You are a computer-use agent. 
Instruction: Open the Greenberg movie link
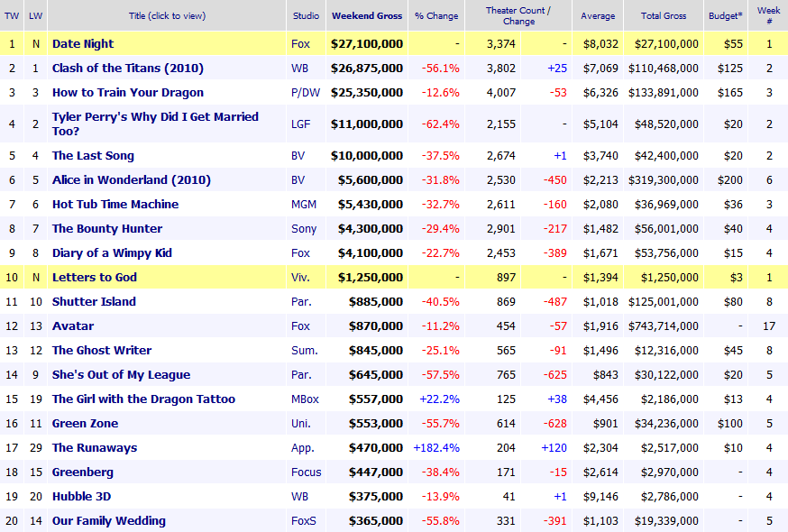click(x=83, y=472)
